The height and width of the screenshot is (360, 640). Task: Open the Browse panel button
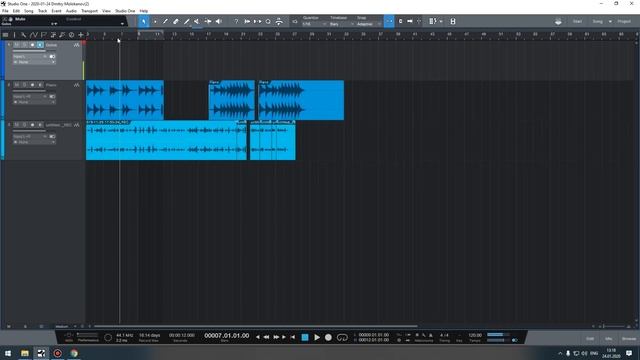coord(629,338)
